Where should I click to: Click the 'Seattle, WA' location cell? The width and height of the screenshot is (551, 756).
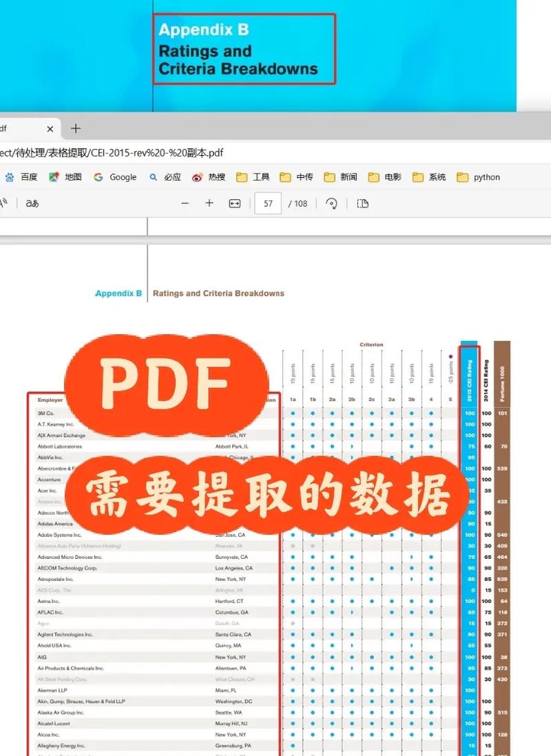coord(229,713)
